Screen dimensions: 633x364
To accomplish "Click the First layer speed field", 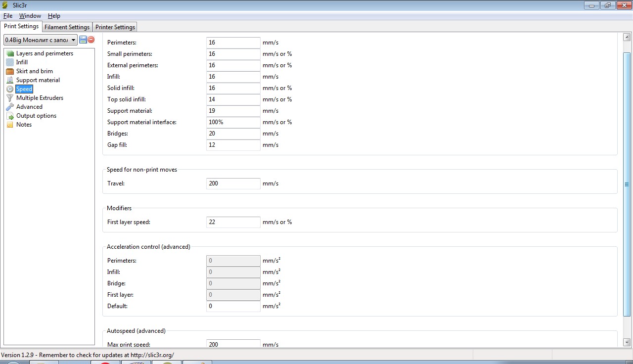I will point(233,222).
